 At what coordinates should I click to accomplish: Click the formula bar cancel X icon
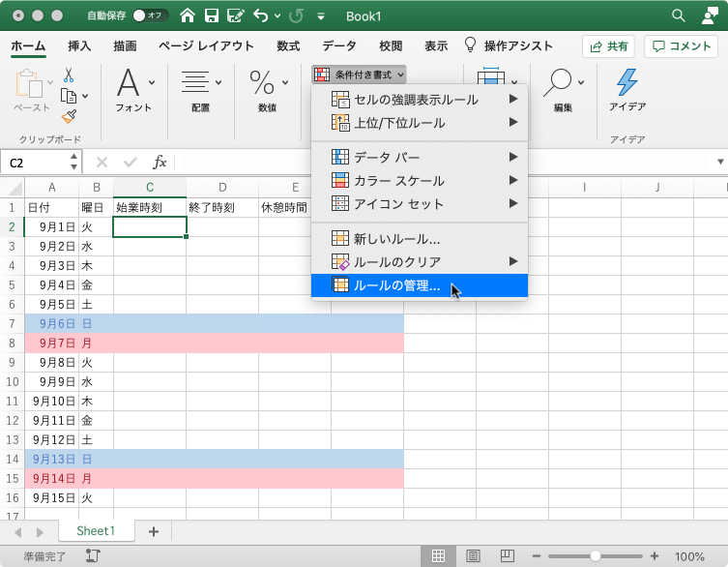click(x=102, y=163)
